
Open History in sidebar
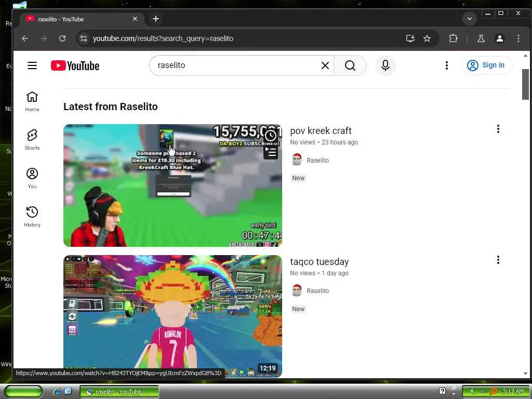pyautogui.click(x=32, y=217)
